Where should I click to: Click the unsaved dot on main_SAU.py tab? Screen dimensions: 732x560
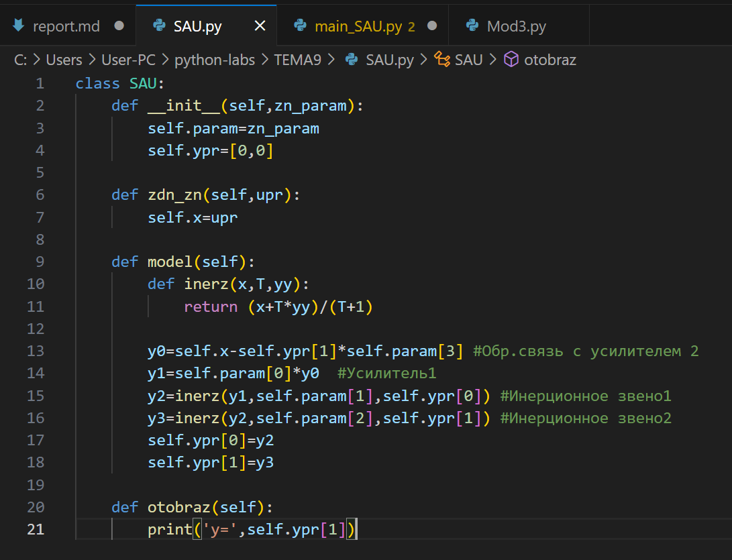(x=432, y=26)
